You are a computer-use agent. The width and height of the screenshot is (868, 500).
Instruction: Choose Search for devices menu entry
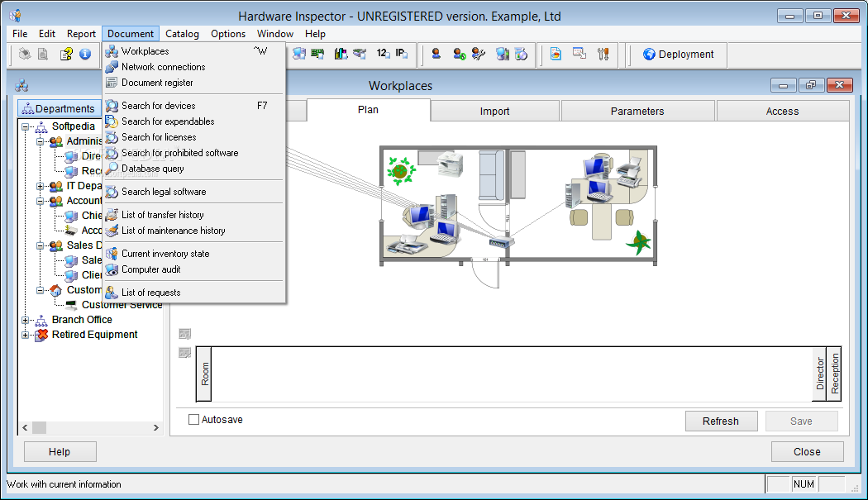pyautogui.click(x=193, y=106)
